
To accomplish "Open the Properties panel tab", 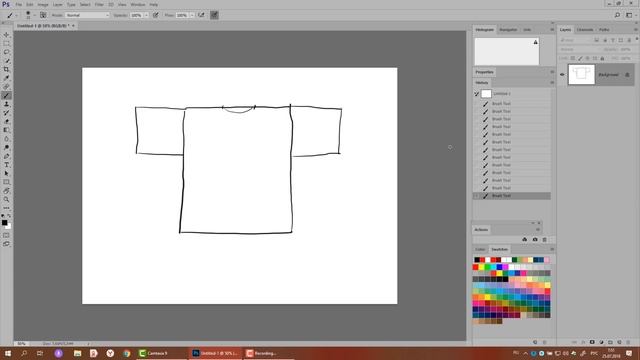I will pos(484,72).
